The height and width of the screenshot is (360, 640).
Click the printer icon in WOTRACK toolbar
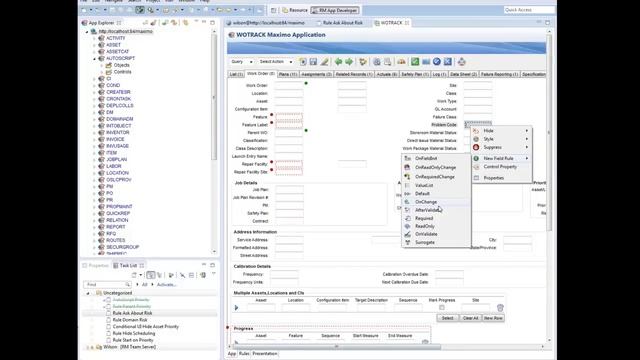point(462,62)
